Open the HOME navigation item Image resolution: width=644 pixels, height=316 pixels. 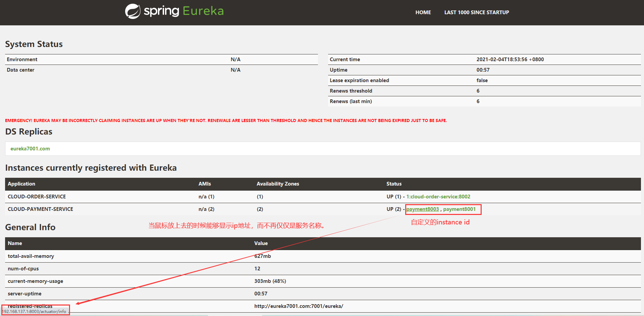(x=423, y=13)
